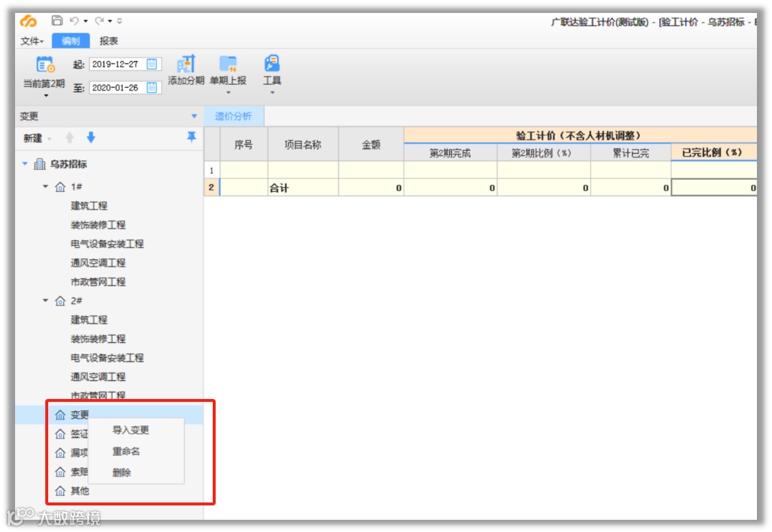Click the 第2期完成 column header
Image resolution: width=772 pixels, height=532 pixels.
pyautogui.click(x=450, y=153)
